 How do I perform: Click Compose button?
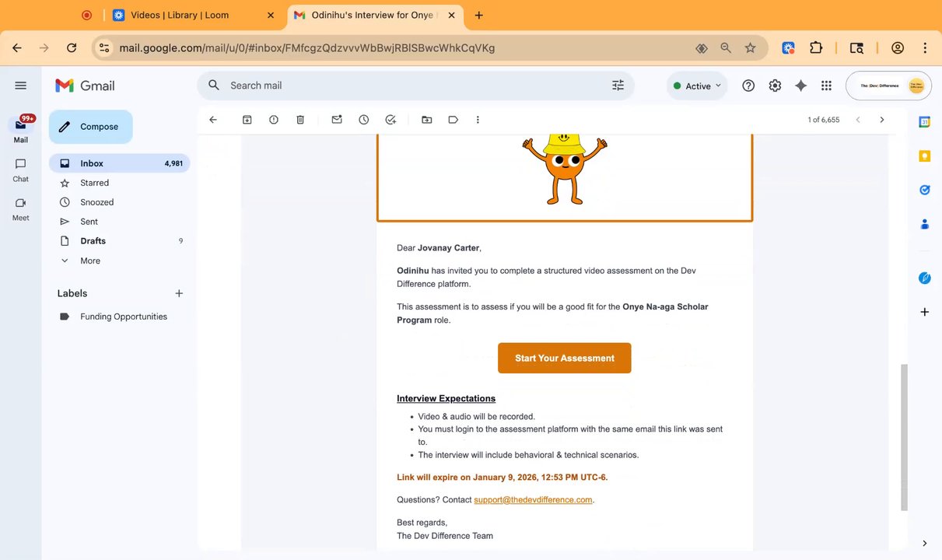coord(91,127)
